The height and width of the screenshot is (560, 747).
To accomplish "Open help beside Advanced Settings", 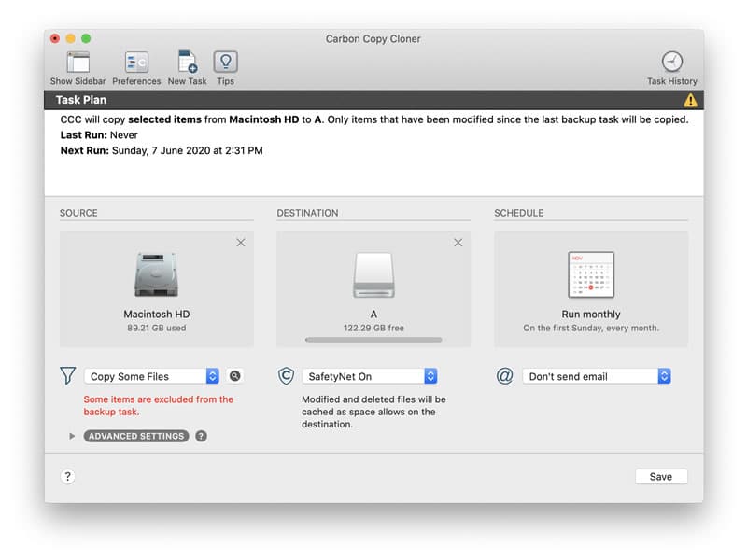I will click(201, 436).
